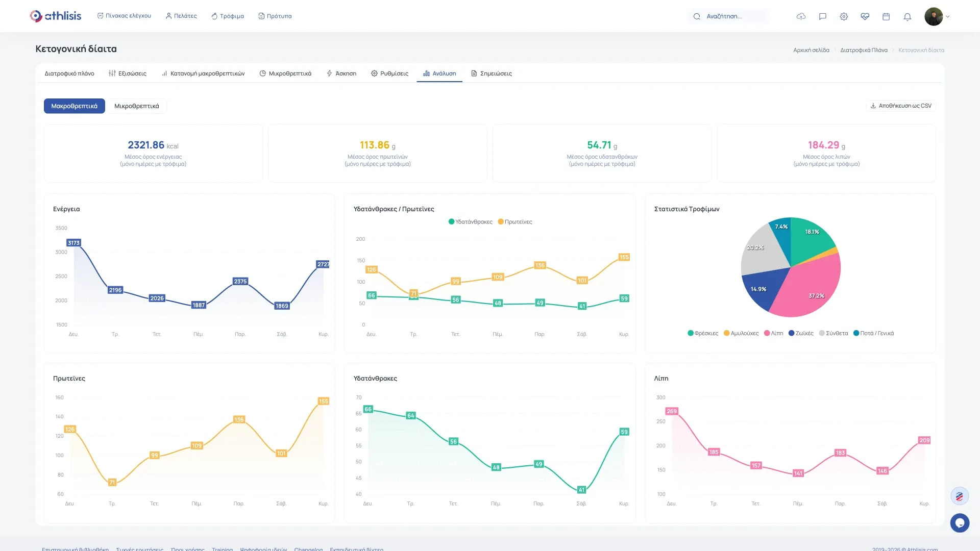Select the Μακροθρεπτικά toggle button
Screen dimensions: 980x551
[75, 106]
